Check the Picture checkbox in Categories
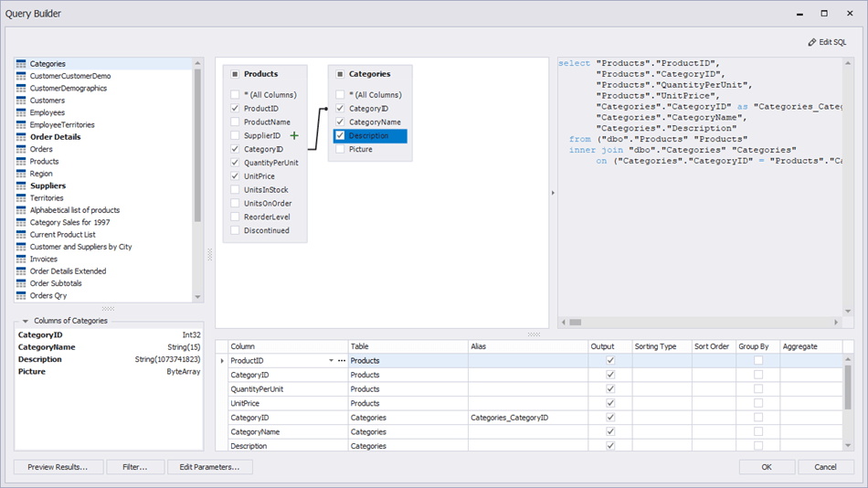 (340, 149)
